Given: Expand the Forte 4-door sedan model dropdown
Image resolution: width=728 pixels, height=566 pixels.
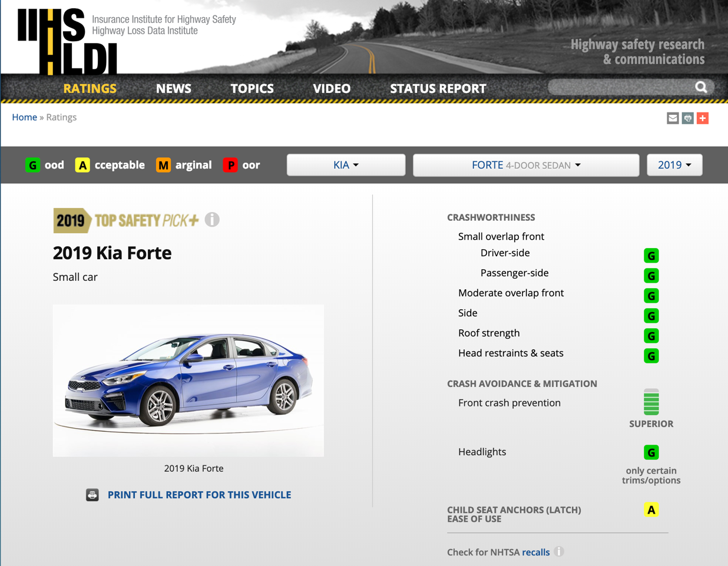Looking at the screenshot, I should (x=525, y=165).
